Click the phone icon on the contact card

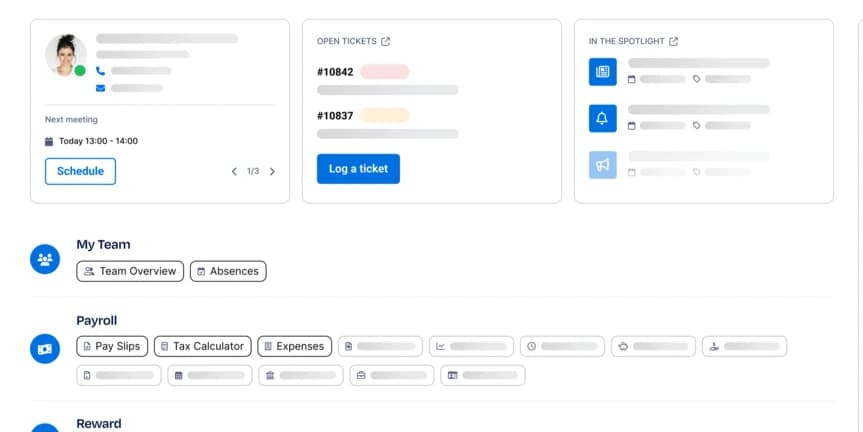[100, 71]
